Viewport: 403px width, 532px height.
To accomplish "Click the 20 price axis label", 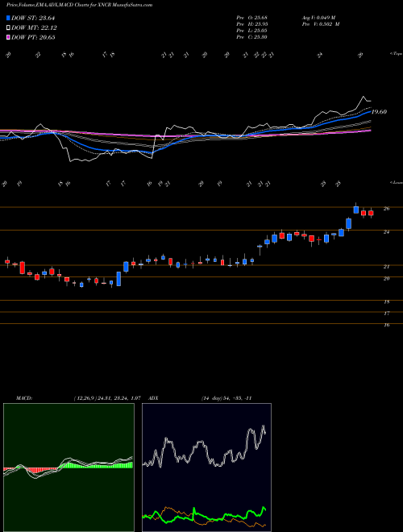I will [x=386, y=279].
